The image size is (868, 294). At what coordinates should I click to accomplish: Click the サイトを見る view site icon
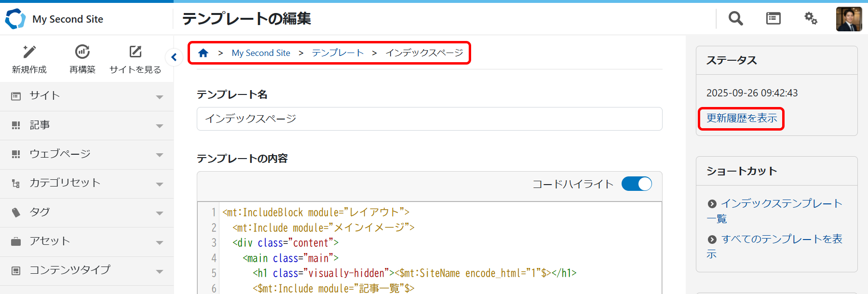[136, 52]
